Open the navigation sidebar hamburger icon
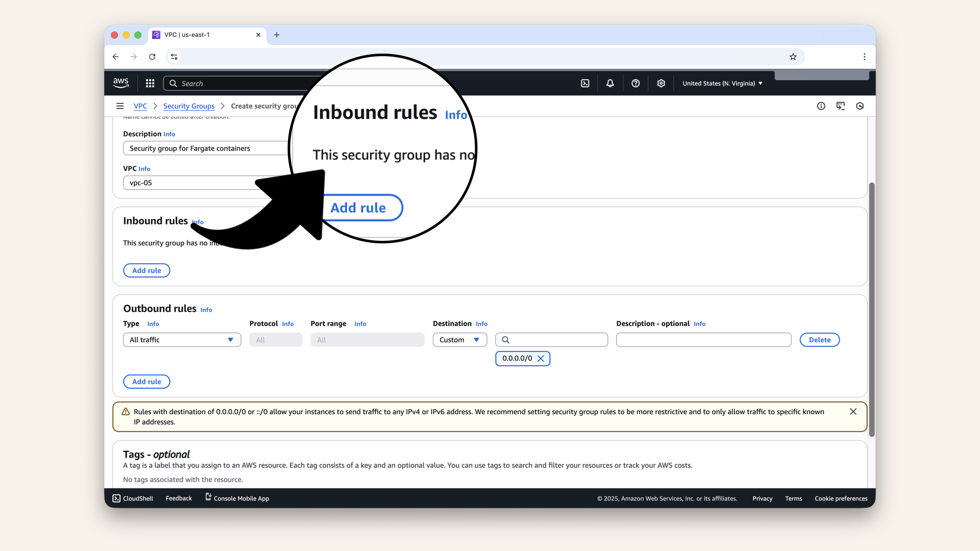Screen dimensions: 980x551 (x=120, y=106)
